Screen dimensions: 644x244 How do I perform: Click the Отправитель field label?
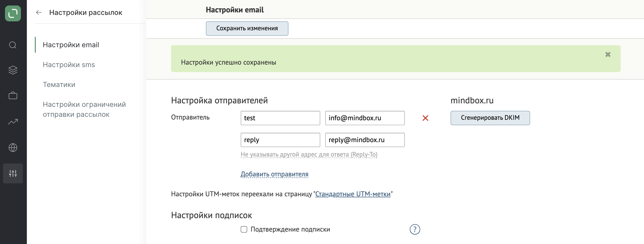click(x=190, y=117)
